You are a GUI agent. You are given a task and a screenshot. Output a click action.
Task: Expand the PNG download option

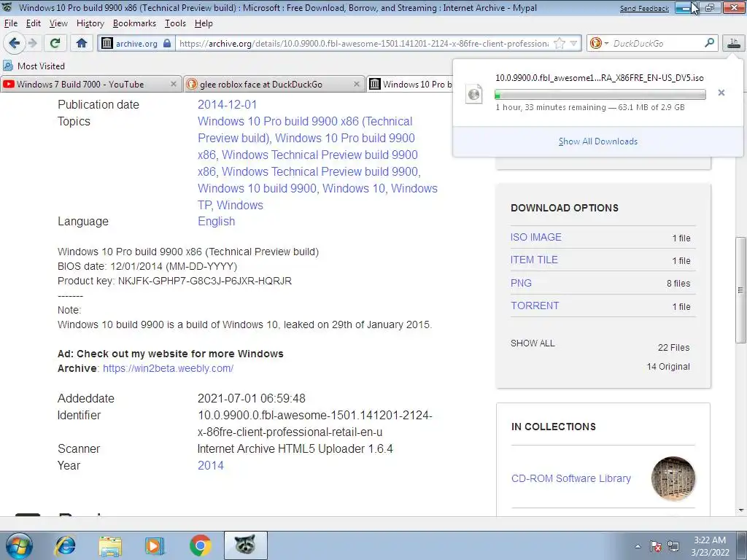click(521, 284)
